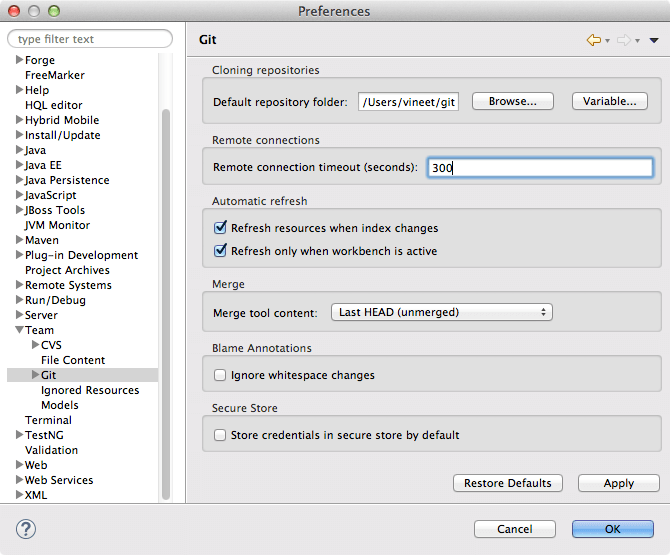Select File Content under Team
This screenshot has width=670, height=555.
click(73, 360)
